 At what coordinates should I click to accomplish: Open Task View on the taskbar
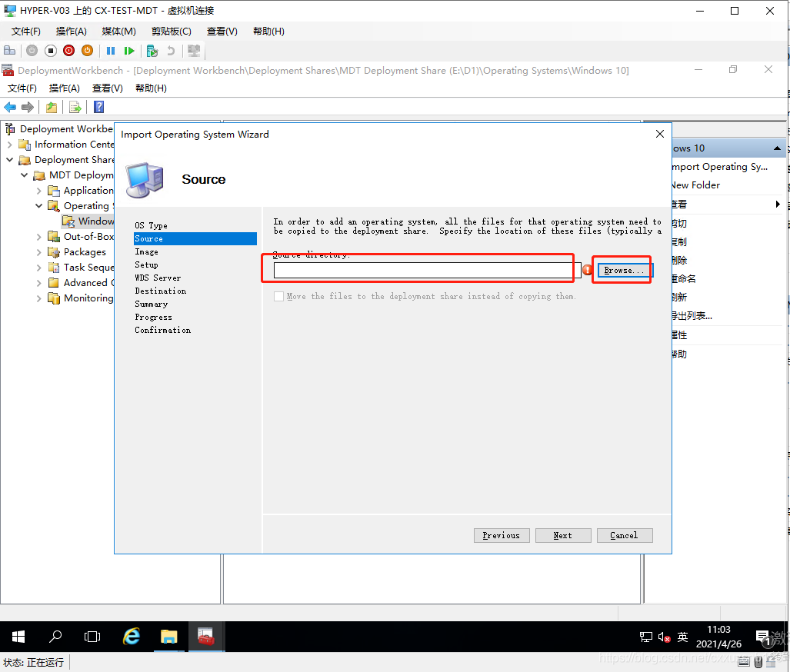92,637
